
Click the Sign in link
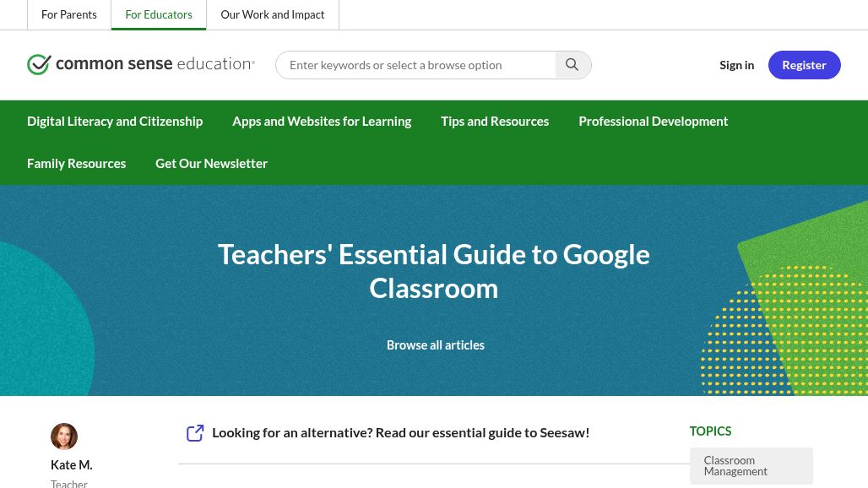coord(737,65)
